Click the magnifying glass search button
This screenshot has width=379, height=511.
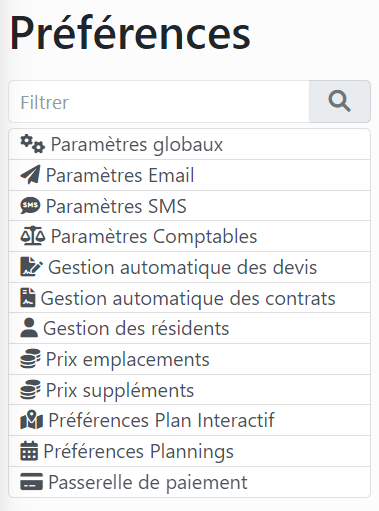coord(340,101)
